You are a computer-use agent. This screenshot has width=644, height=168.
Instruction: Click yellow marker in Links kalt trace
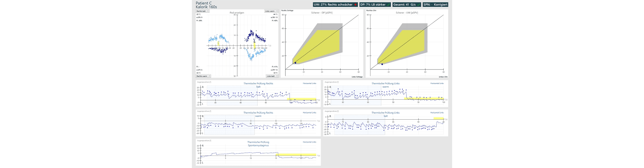pyautogui.click(x=438, y=118)
